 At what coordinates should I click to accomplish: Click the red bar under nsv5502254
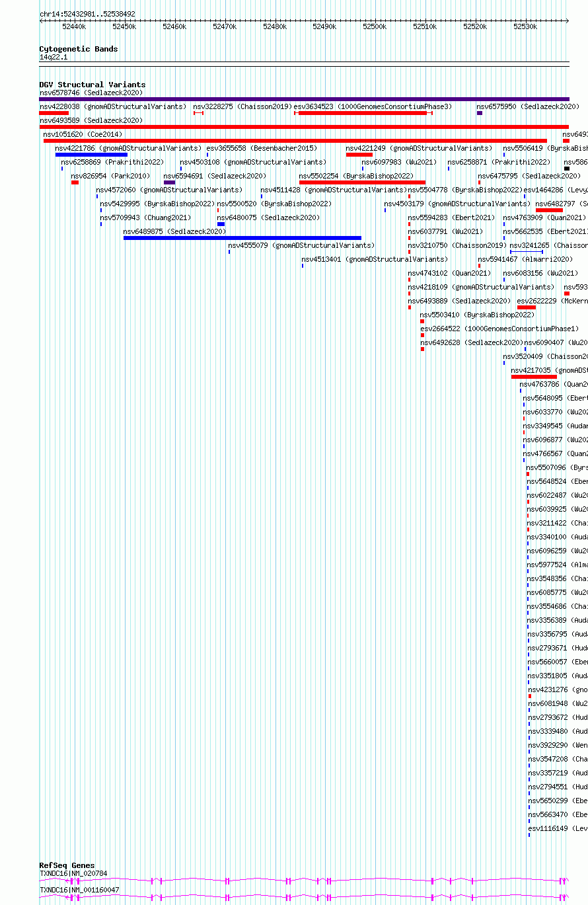click(x=362, y=182)
